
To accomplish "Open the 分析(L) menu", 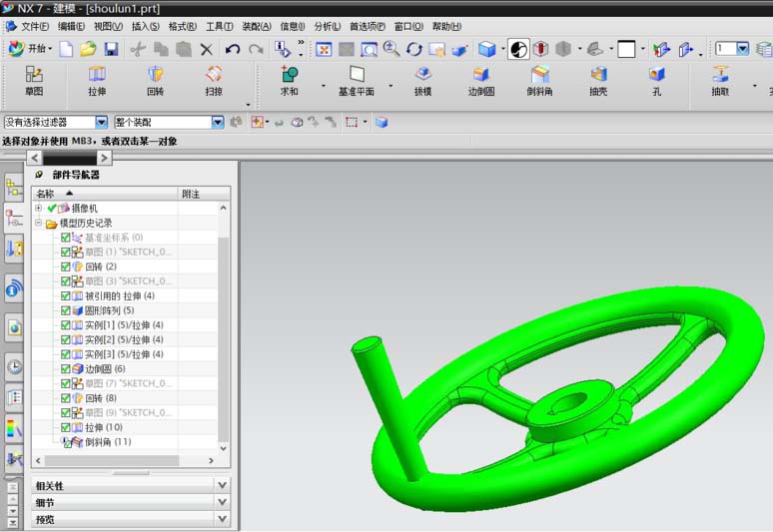I will (328, 26).
